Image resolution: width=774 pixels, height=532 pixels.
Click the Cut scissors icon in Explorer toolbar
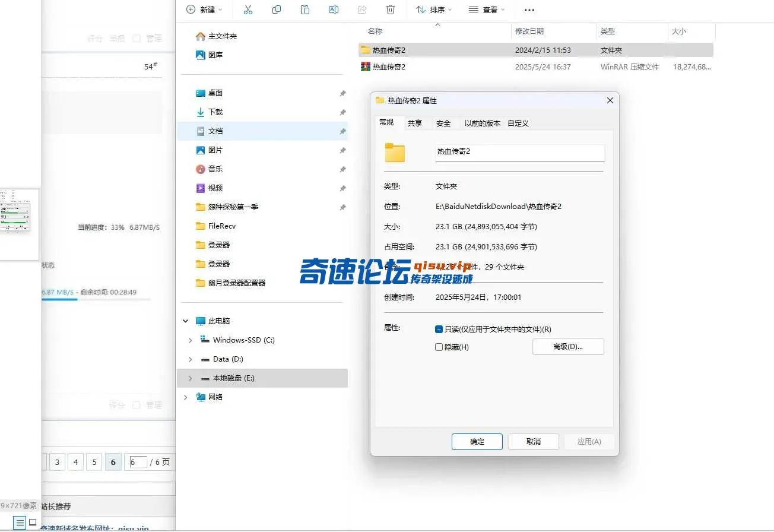pyautogui.click(x=248, y=9)
